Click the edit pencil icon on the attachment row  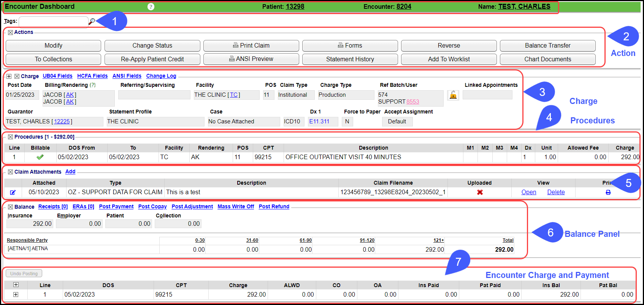pos(13,192)
